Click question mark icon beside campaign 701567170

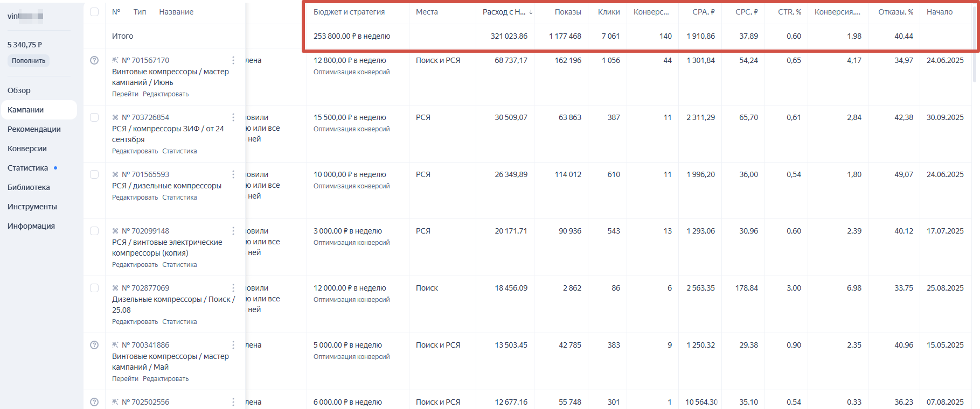[x=94, y=60]
